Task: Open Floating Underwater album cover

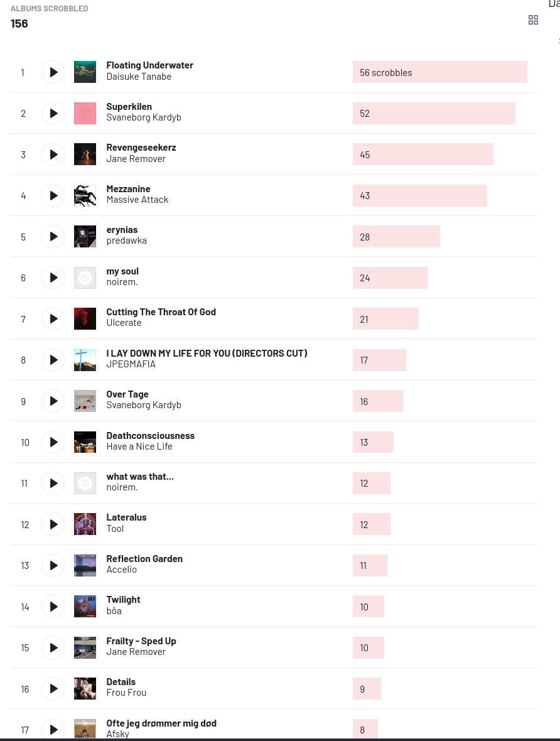Action: 85,72
